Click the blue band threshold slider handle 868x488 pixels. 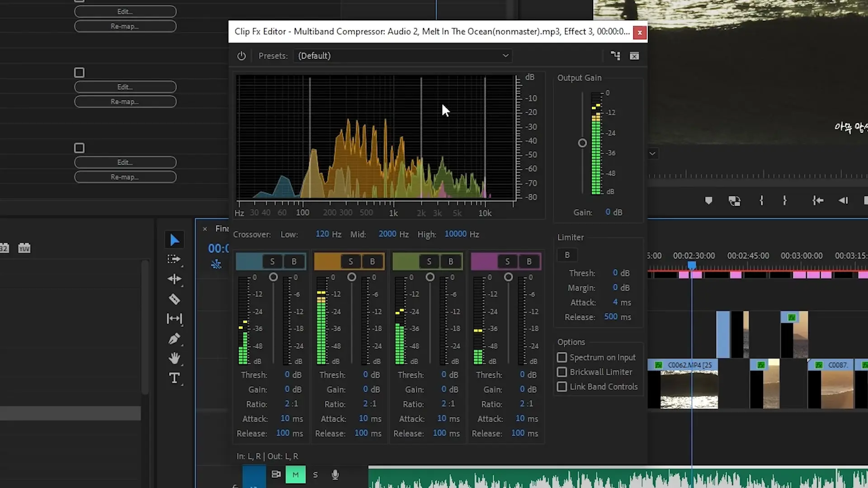[x=273, y=277]
